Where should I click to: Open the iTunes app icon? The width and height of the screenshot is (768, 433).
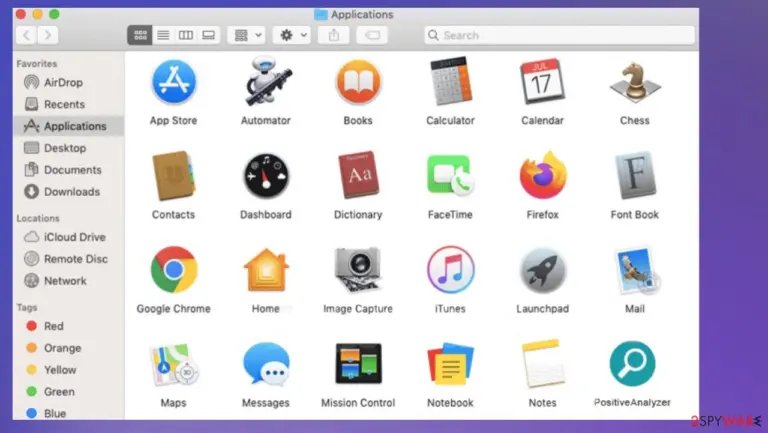(x=450, y=270)
